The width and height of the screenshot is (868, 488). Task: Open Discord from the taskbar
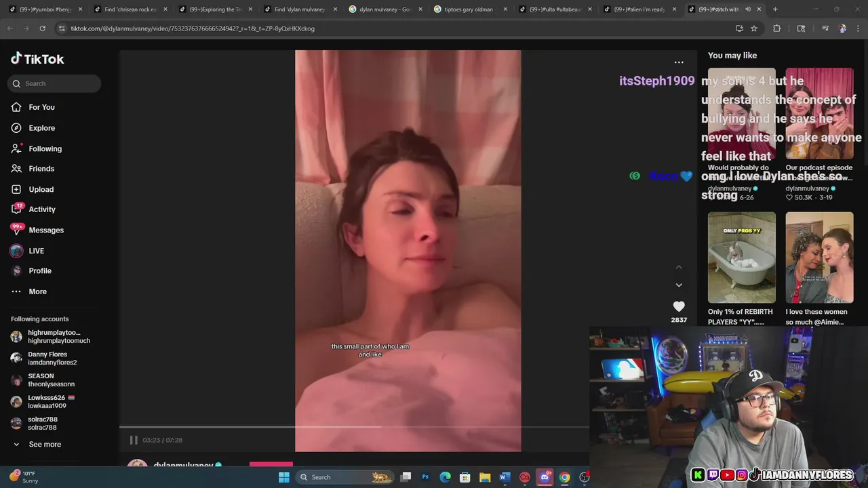pyautogui.click(x=545, y=477)
